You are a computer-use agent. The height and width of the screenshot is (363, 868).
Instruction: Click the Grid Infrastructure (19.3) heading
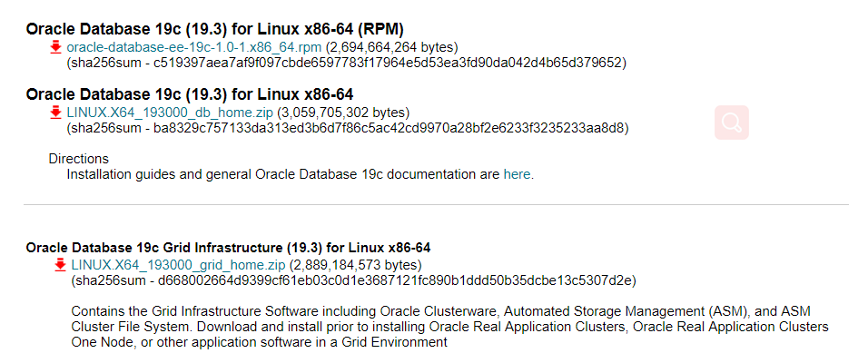click(228, 247)
